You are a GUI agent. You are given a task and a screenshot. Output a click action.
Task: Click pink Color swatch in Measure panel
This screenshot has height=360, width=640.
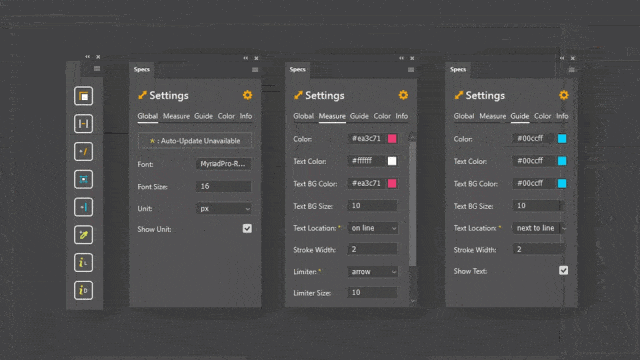pos(392,138)
